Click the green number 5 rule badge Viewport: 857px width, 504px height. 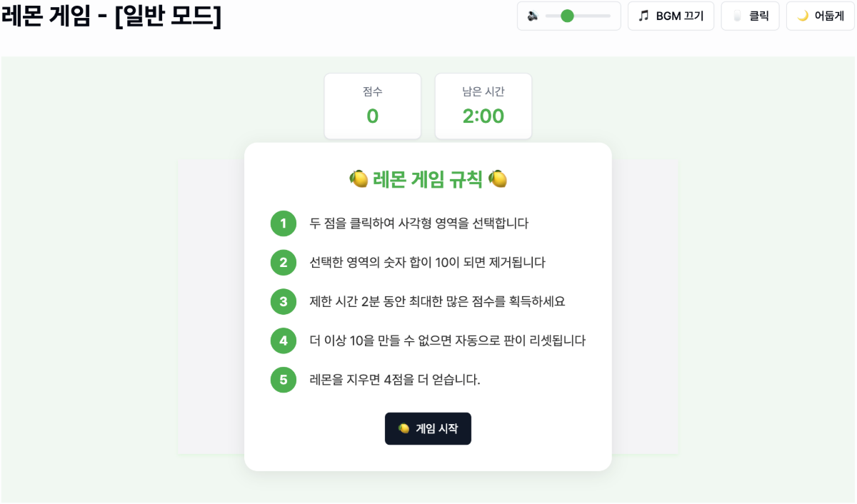point(284,379)
